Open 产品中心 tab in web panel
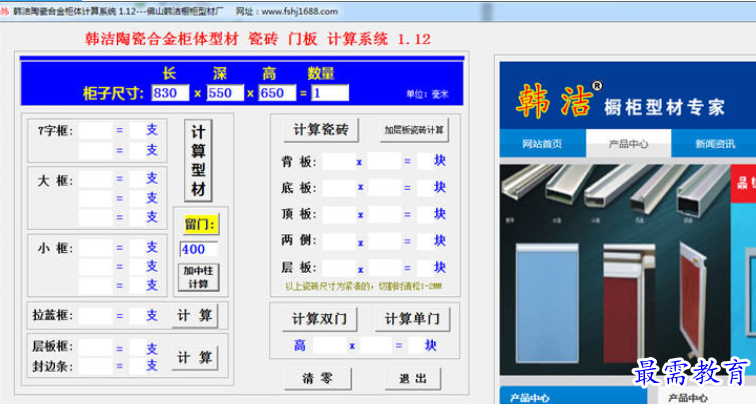The image size is (756, 404). pos(628,144)
